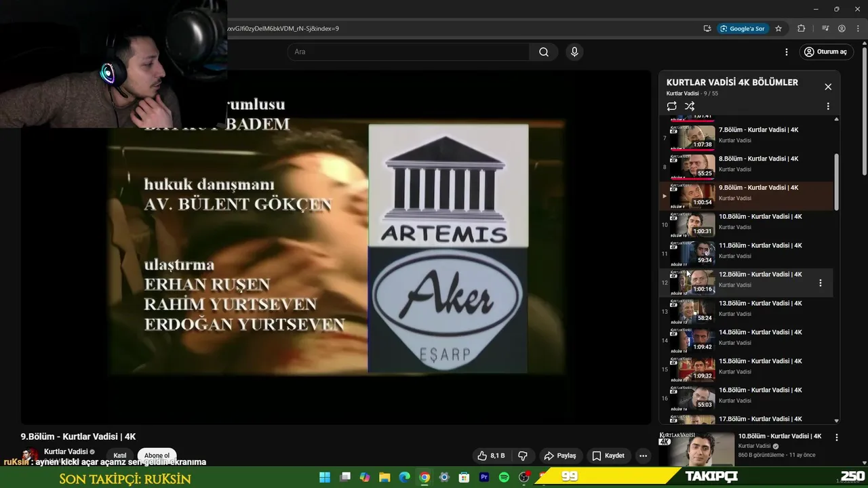Open Chrome profile avatar icon
Screen dimensions: 868x488
[x=842, y=28]
